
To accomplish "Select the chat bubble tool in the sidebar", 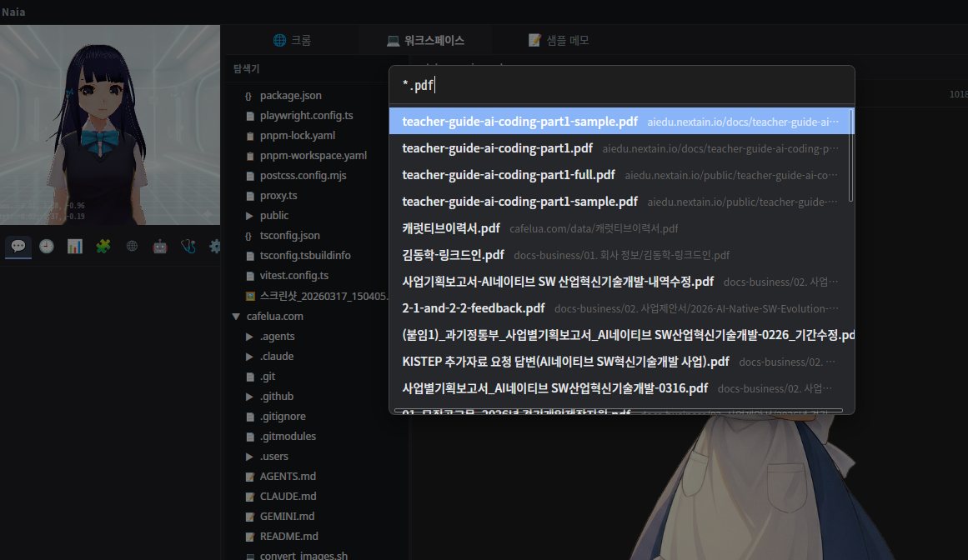I will click(18, 247).
